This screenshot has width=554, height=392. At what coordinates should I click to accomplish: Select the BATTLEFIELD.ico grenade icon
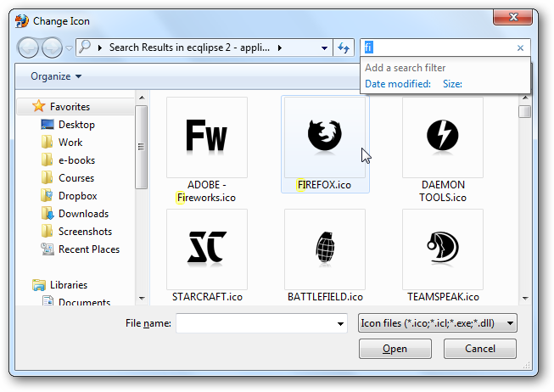[x=325, y=249]
